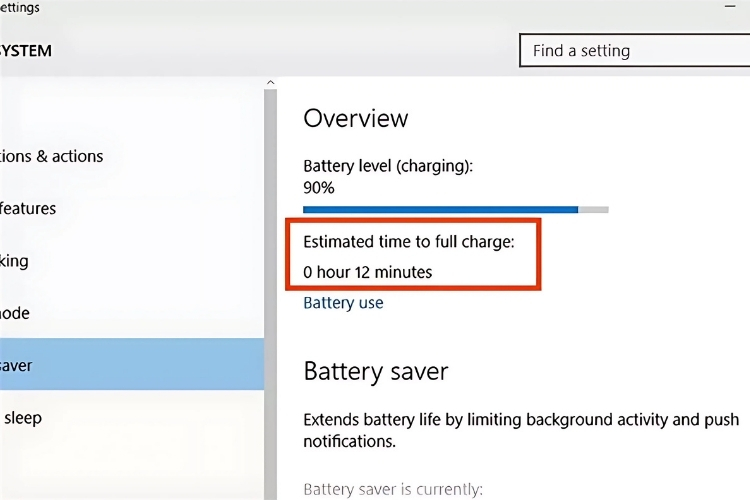Switch to Tablet mode settings page
The height and width of the screenshot is (500, 750).
coord(15,313)
